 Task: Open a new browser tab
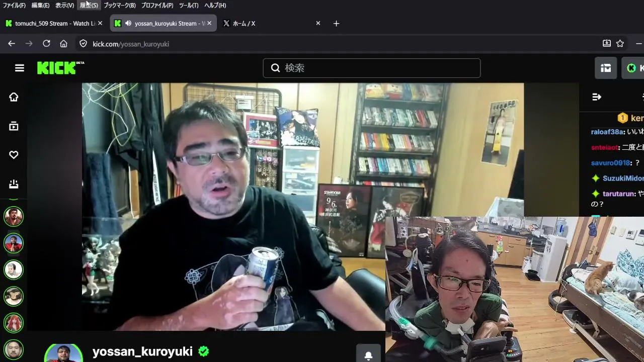336,23
